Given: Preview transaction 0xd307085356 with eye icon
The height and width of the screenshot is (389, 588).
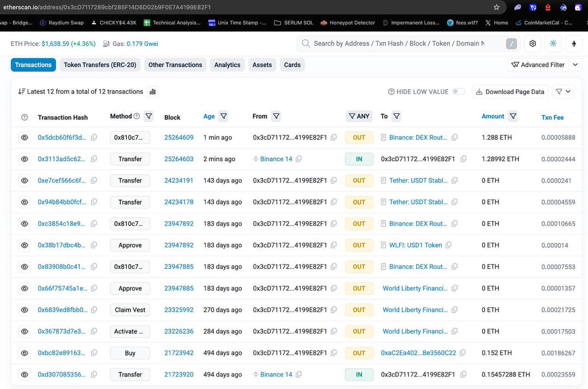Looking at the screenshot, I should click(x=24, y=374).
